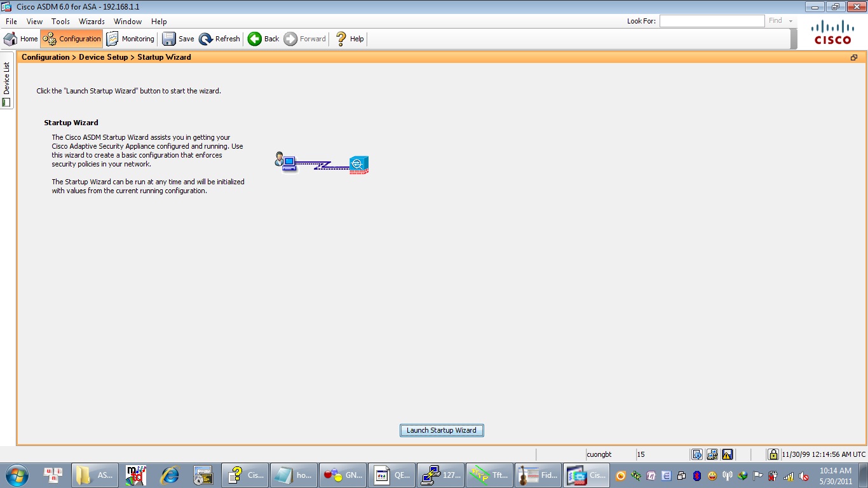Refresh the ASDM configuration

pyautogui.click(x=219, y=39)
